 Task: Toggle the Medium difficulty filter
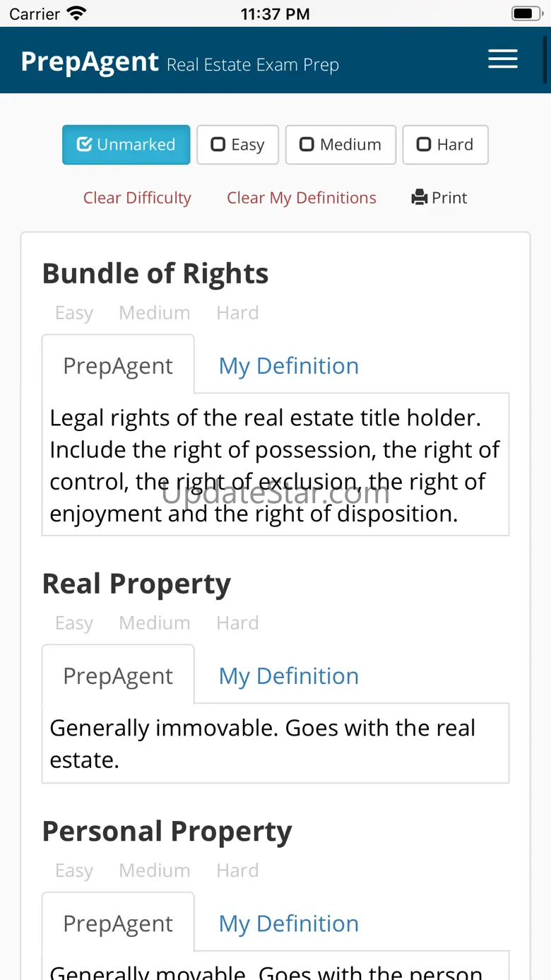point(340,145)
